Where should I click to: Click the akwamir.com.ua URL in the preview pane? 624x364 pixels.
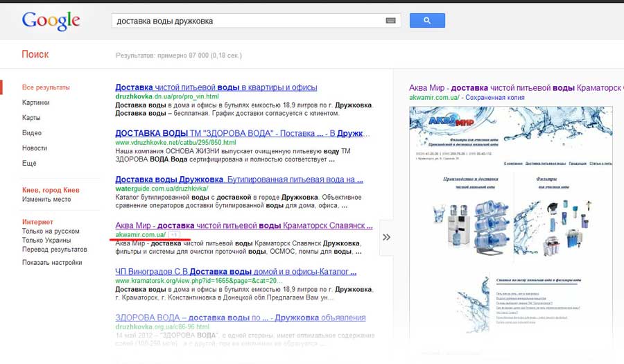pos(434,98)
